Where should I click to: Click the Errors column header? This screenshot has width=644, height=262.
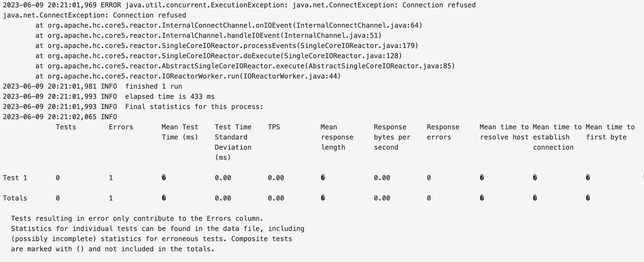pyautogui.click(x=121, y=127)
